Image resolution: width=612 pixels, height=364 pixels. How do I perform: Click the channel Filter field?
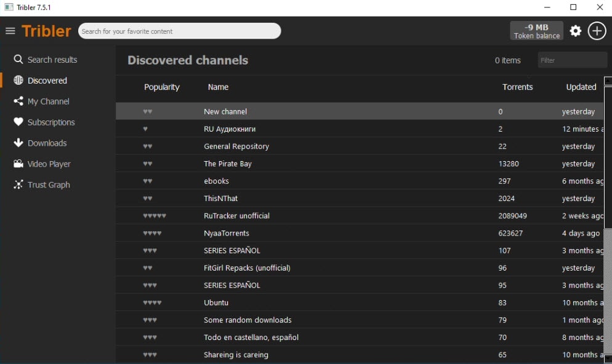pyautogui.click(x=572, y=60)
